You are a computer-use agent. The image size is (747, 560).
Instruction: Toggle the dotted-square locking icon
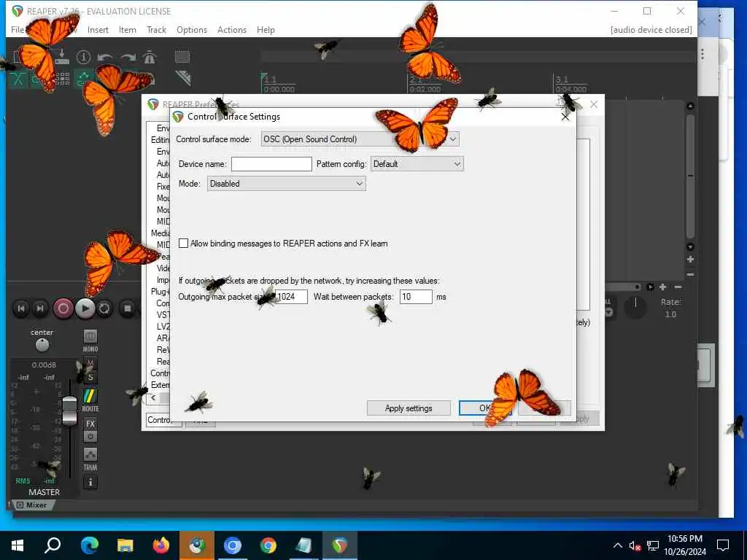pos(182,57)
